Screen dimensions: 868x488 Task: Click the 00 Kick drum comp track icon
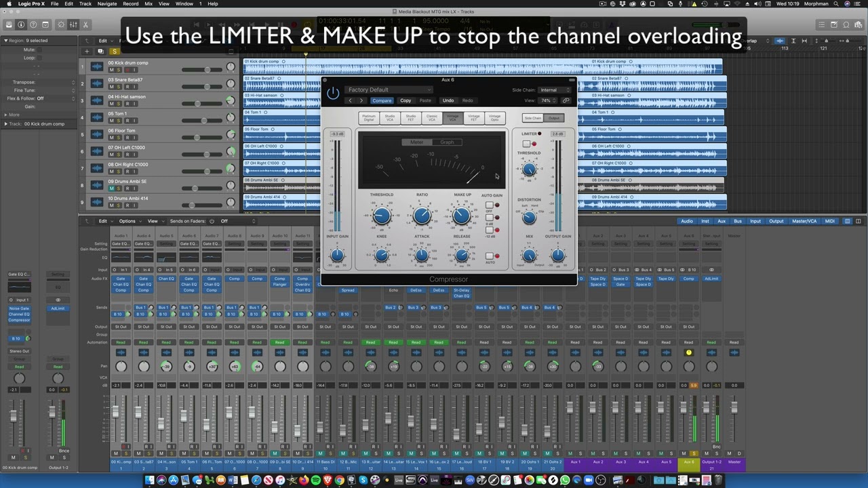[x=96, y=66]
